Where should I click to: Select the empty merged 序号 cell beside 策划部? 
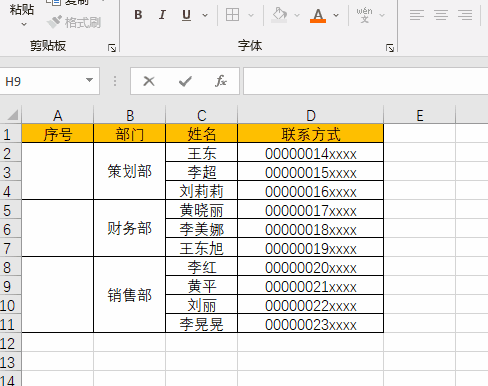(58, 172)
